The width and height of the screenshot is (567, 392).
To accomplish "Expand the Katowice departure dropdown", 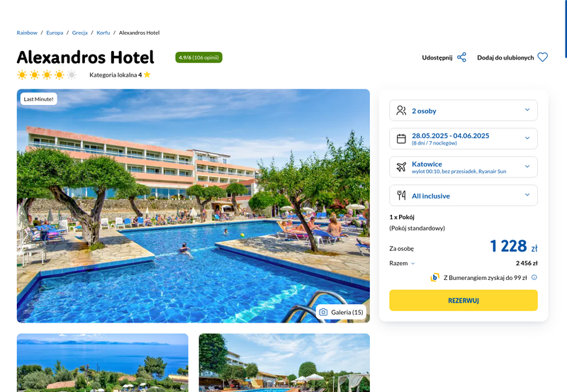I will point(464,167).
